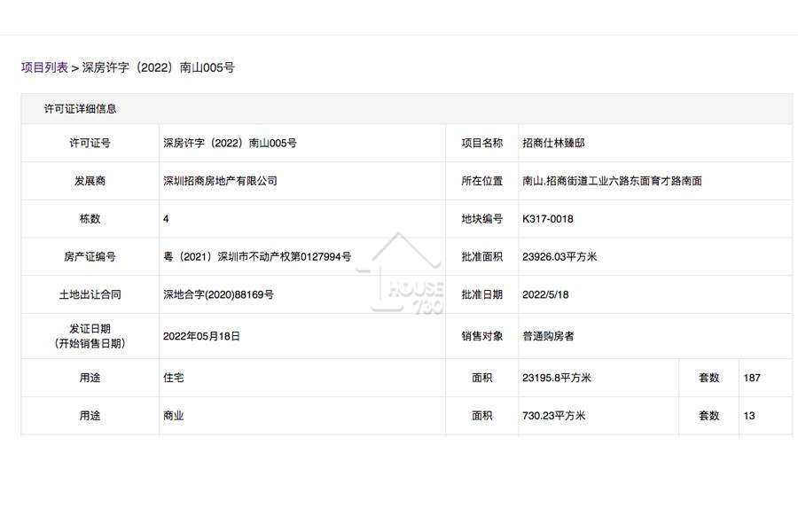
Task: Select usage value 住宅
Action: pos(174,378)
